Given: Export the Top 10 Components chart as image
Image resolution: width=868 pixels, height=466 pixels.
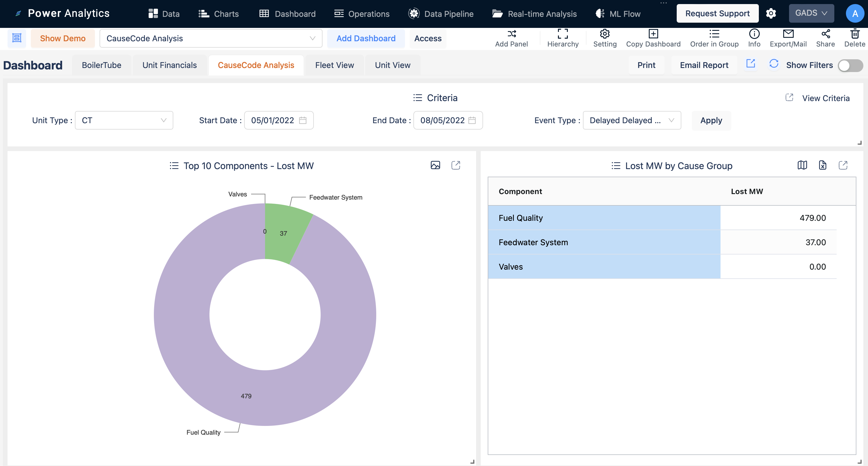Looking at the screenshot, I should (435, 165).
